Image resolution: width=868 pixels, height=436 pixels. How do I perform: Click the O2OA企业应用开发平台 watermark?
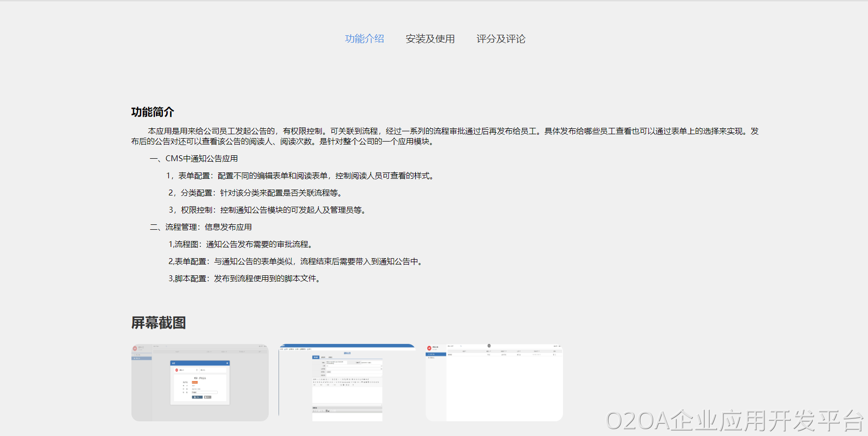[x=734, y=421]
